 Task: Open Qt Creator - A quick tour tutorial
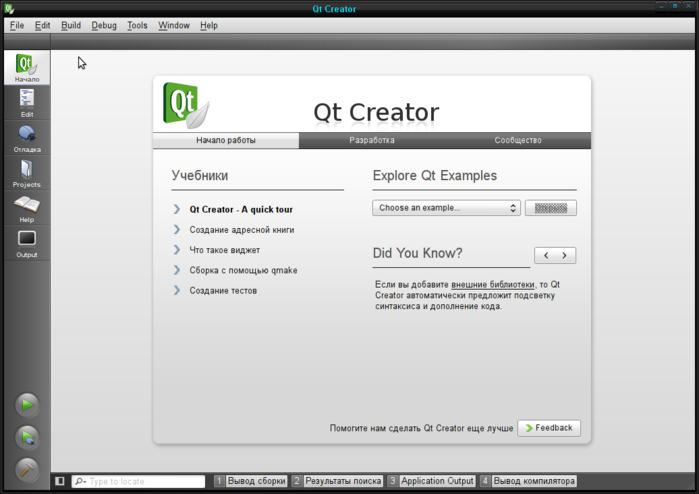[x=241, y=210]
